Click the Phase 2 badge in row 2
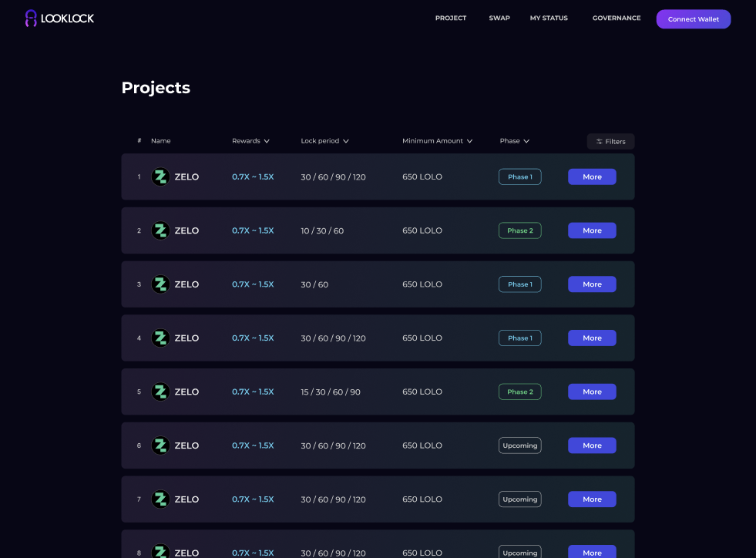The height and width of the screenshot is (558, 756). click(x=519, y=230)
